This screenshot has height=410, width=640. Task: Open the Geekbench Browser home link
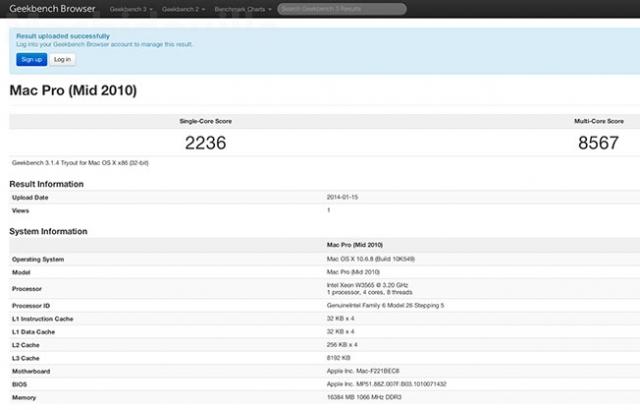pyautogui.click(x=52, y=9)
